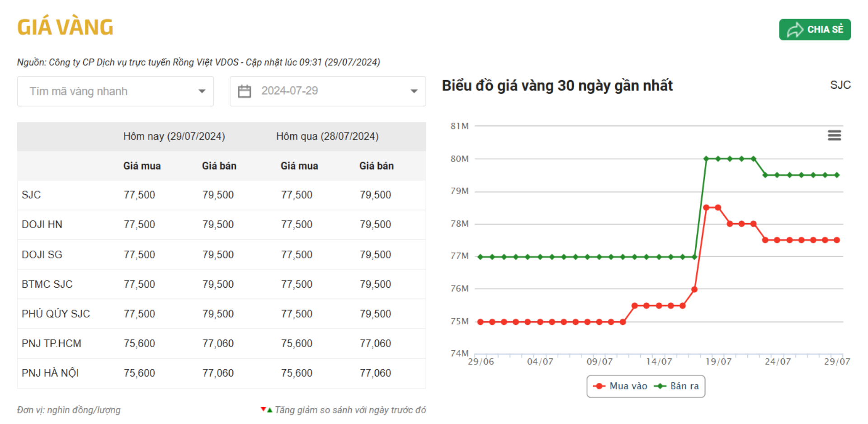Click Giá bán header under Hôm nay
This screenshot has width=868, height=424.
[x=219, y=166]
